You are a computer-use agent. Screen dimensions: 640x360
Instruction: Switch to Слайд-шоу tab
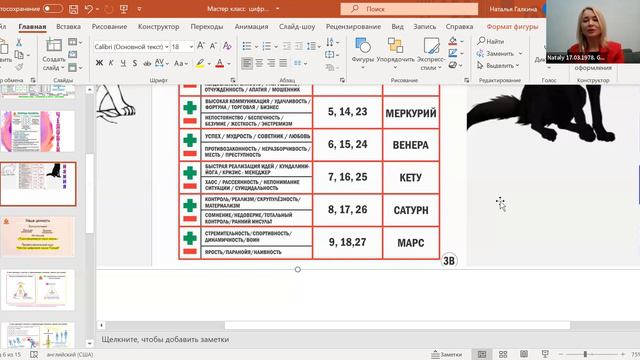297,27
